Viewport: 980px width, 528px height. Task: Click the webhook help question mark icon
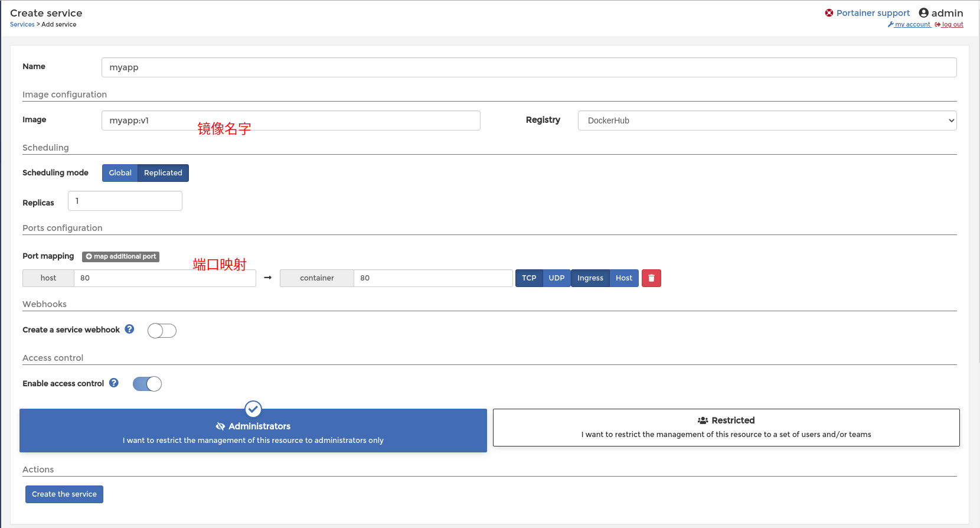[x=129, y=329]
